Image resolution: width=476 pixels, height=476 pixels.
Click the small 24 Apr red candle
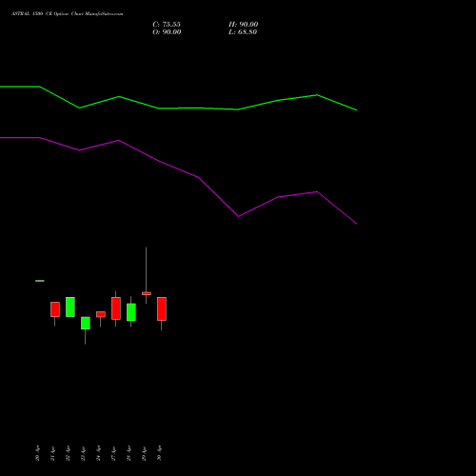101,314
